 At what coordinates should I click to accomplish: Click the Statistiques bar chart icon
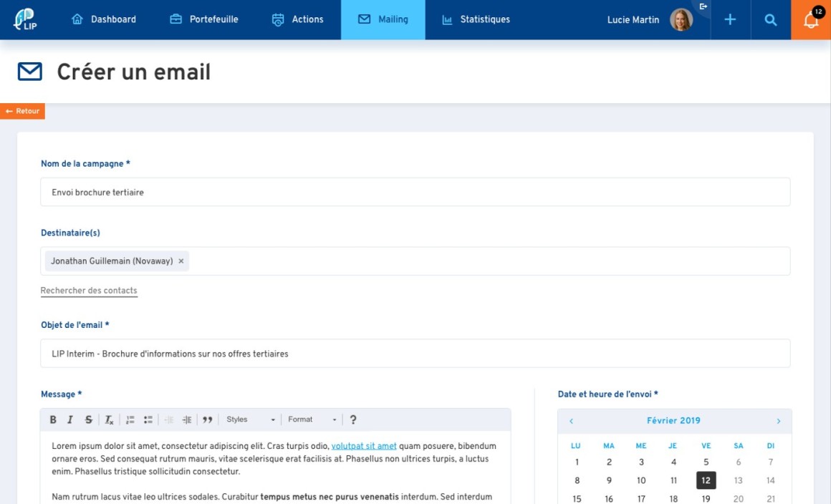coord(447,19)
